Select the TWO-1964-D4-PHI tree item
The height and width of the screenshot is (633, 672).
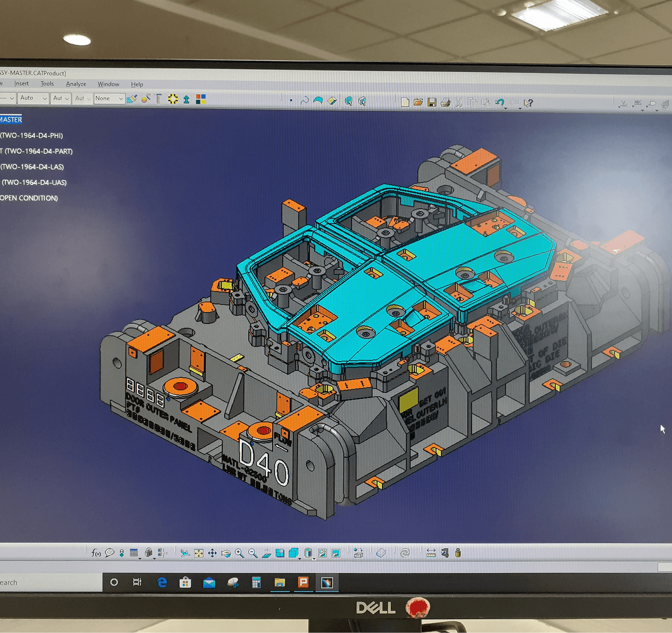(x=32, y=135)
